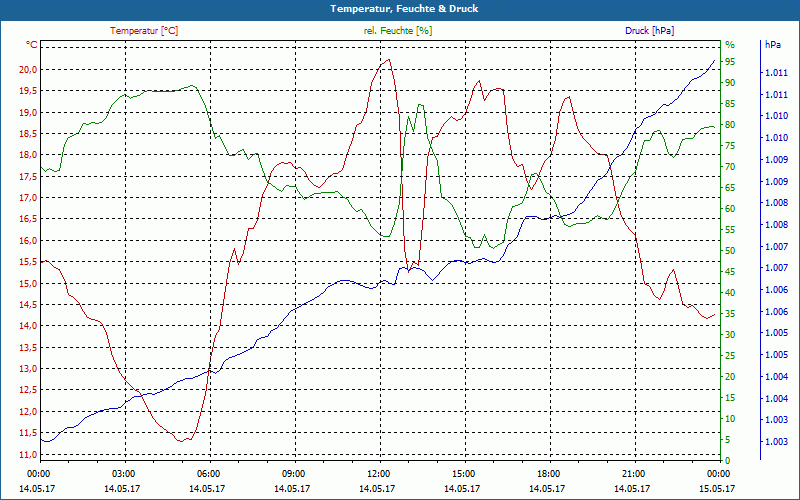800x500 pixels.
Task: Click the red '°C' axis unit label
Action: pos(32,45)
